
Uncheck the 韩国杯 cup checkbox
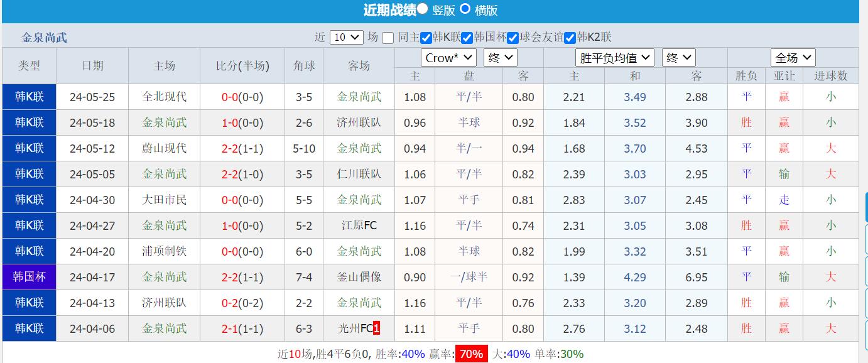pos(465,38)
